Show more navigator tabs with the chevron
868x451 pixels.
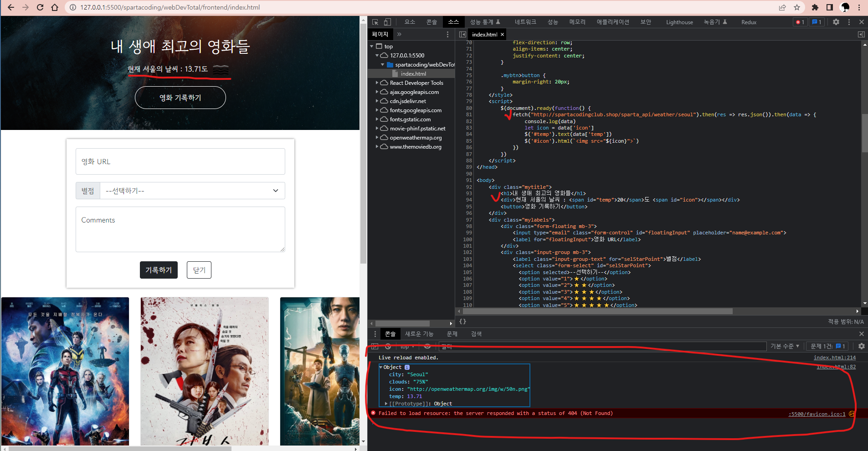399,34
